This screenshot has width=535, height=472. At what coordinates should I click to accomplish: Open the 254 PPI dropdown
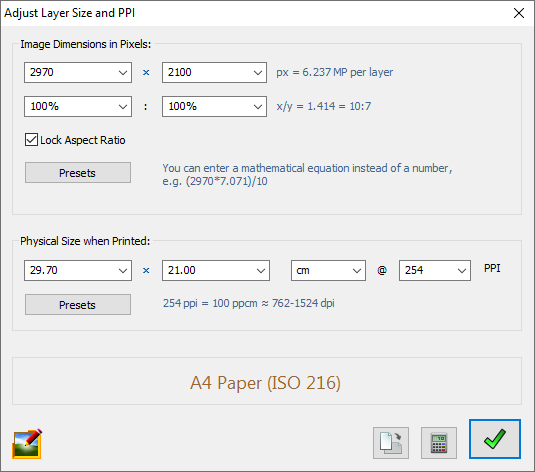coord(435,271)
